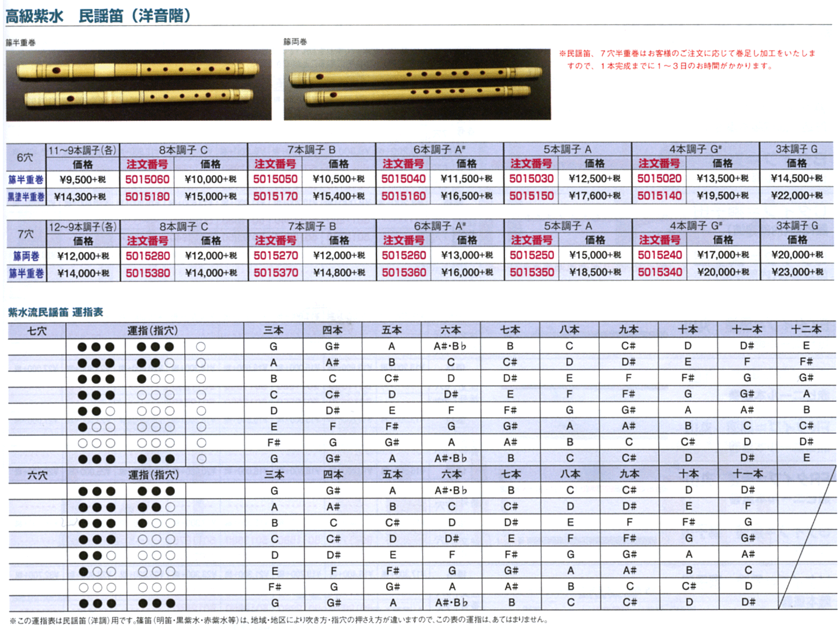The height and width of the screenshot is (630, 840).
Task: Select order number 5015380
Action: click(148, 273)
